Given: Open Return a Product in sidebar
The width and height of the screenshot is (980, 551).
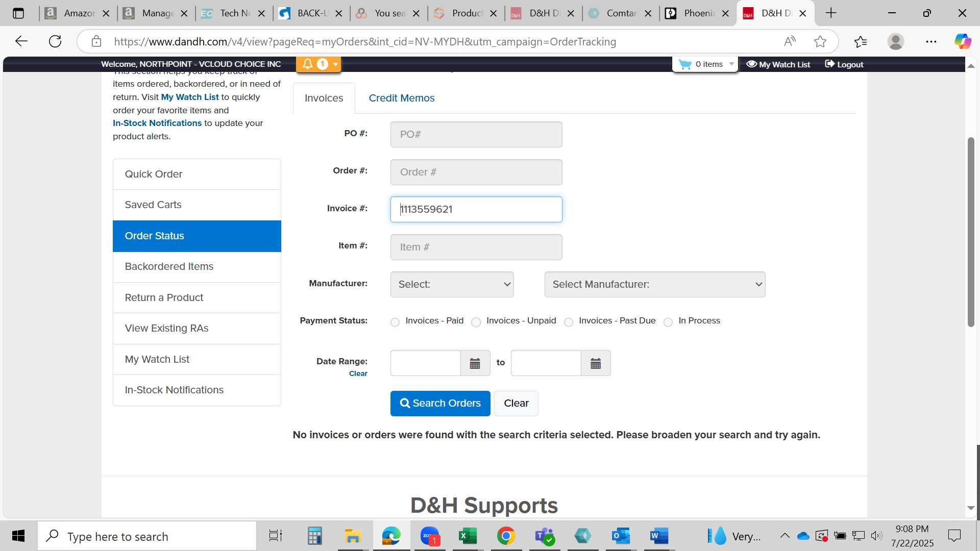Looking at the screenshot, I should pyautogui.click(x=197, y=297).
